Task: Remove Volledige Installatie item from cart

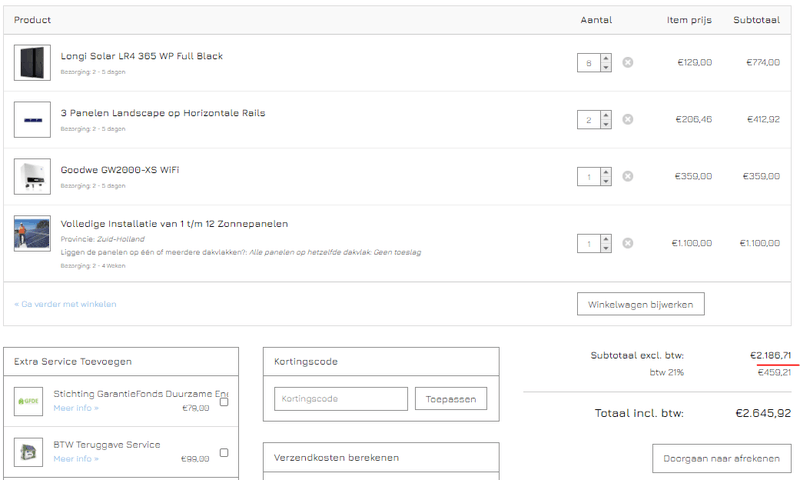Action: coord(628,243)
